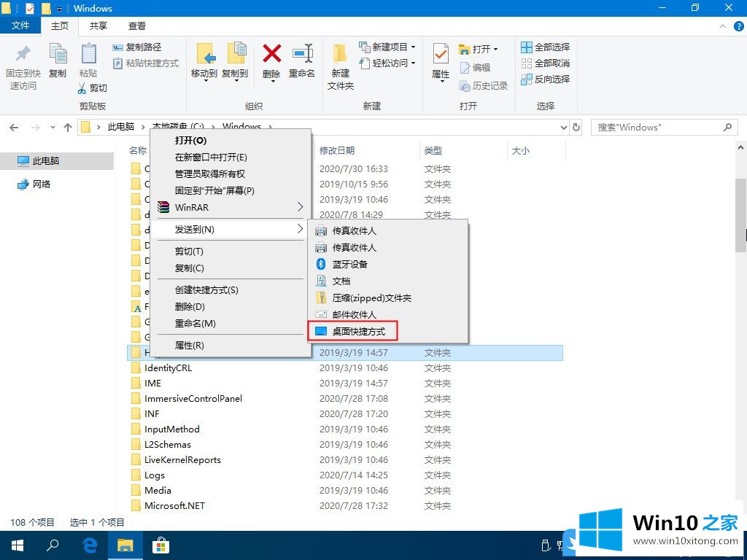Click the Move To (移动到) icon
The image size is (747, 560).
point(204,55)
